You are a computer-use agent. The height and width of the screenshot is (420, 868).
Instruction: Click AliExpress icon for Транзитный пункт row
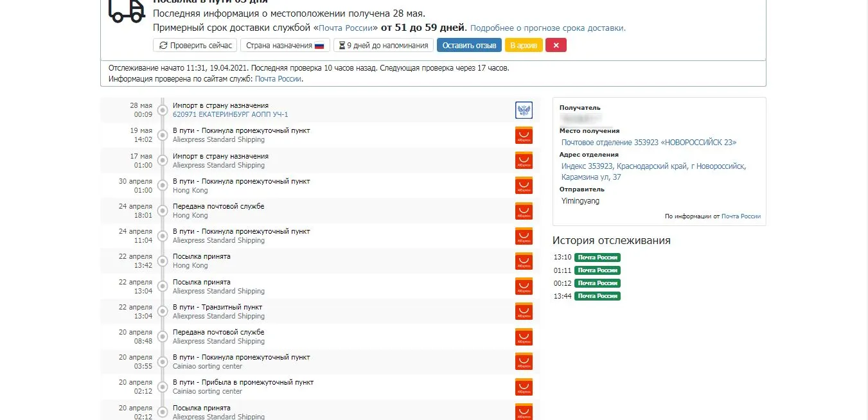point(524,311)
